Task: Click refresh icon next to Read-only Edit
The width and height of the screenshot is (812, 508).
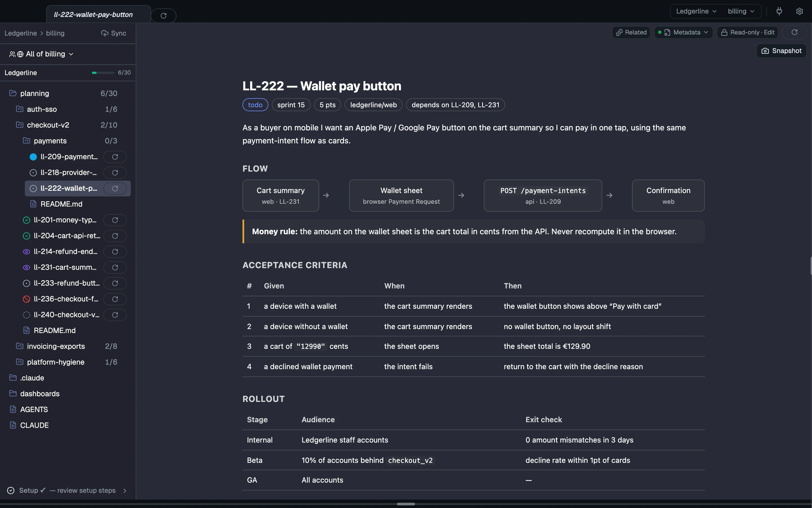Action: point(794,32)
